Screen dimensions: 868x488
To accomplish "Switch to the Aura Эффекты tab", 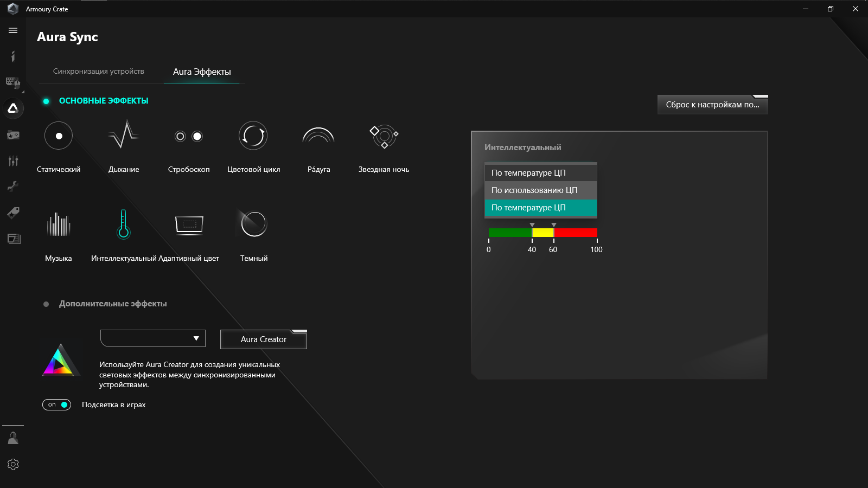I will 202,72.
